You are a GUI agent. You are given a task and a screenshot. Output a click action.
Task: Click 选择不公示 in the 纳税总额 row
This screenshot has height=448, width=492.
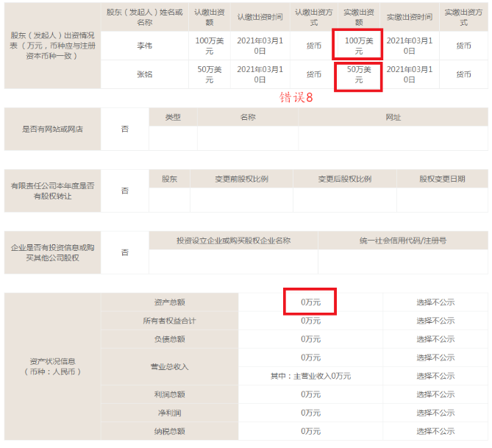(x=435, y=431)
